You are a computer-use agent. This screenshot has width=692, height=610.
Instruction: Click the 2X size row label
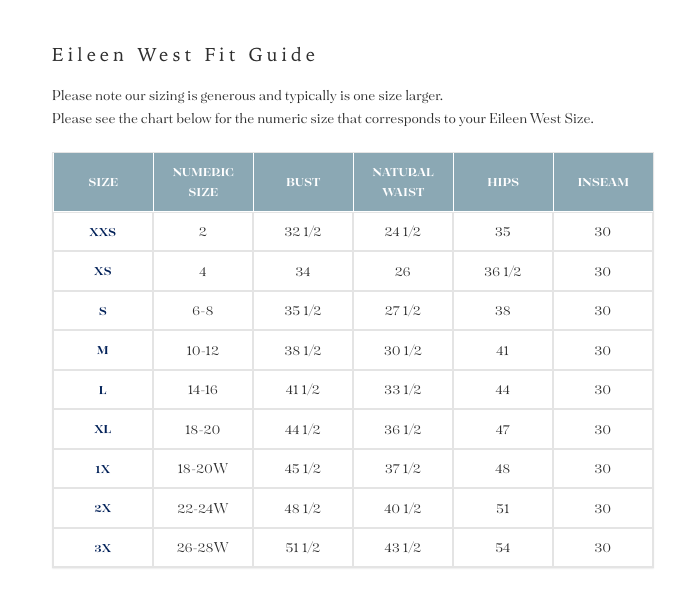tap(103, 509)
